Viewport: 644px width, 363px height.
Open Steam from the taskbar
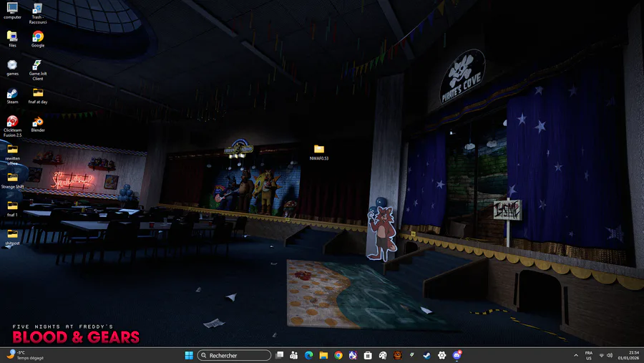[x=427, y=355]
